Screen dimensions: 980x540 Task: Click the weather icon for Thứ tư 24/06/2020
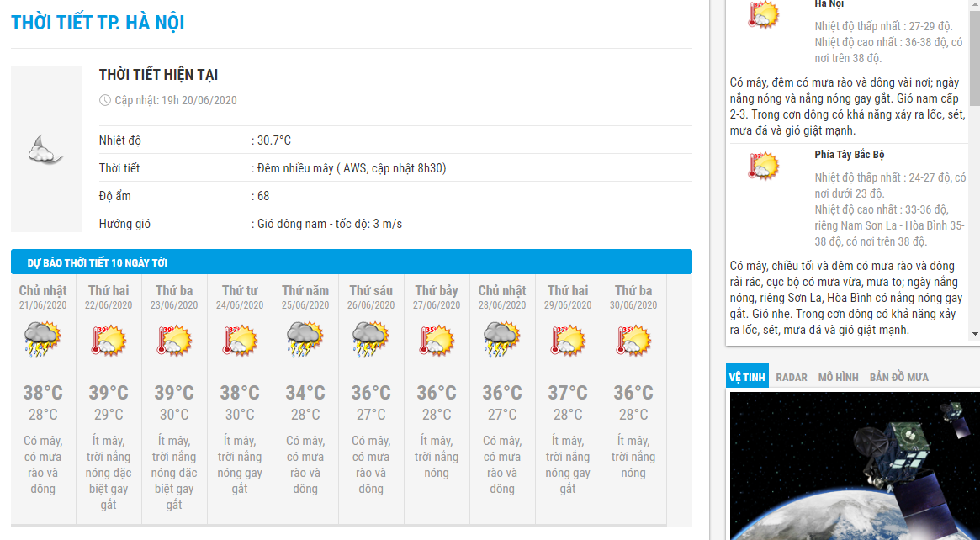[239, 341]
